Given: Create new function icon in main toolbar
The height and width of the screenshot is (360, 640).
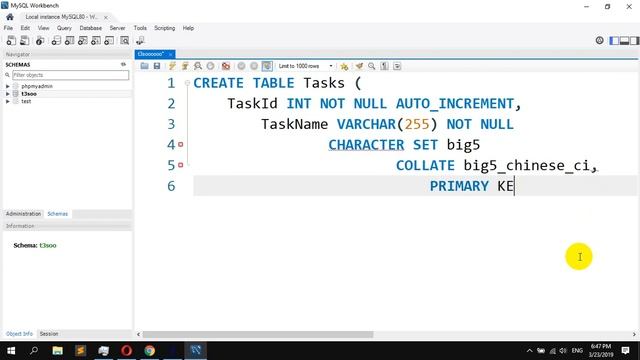Looking at the screenshot, I should click(x=109, y=40).
